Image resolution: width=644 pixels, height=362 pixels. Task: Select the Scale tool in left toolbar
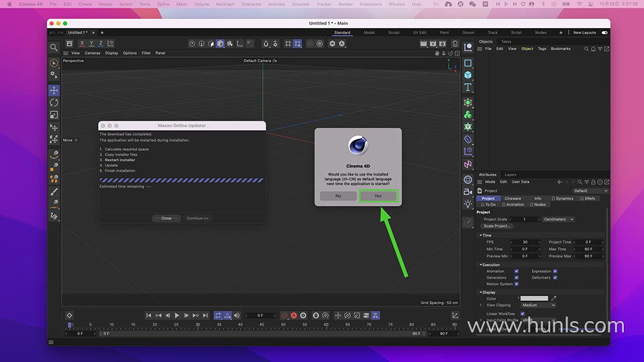[x=54, y=115]
